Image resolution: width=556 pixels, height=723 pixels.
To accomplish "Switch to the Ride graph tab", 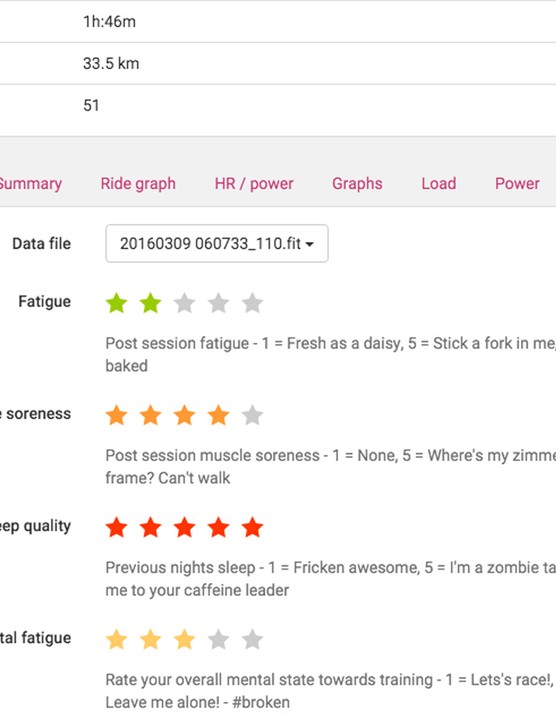I will tap(138, 184).
